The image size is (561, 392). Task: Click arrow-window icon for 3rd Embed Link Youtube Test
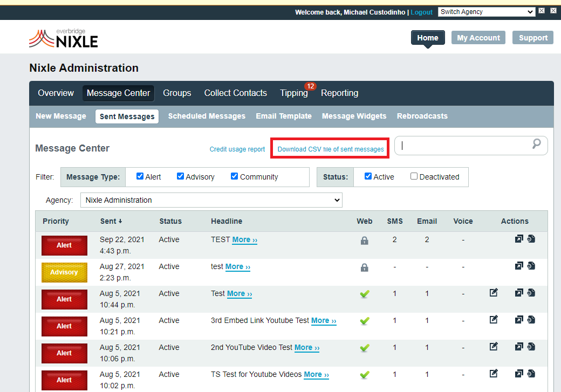click(x=519, y=319)
